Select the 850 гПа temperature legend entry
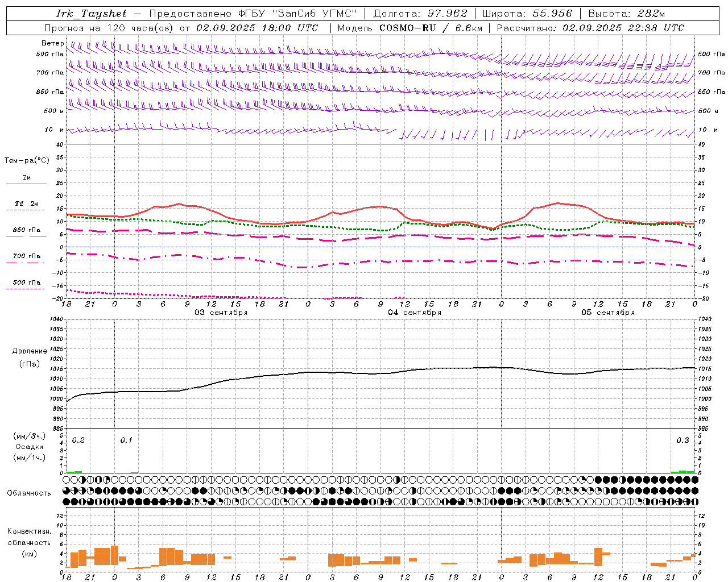This screenshot has height=582, width=728. (x=27, y=230)
